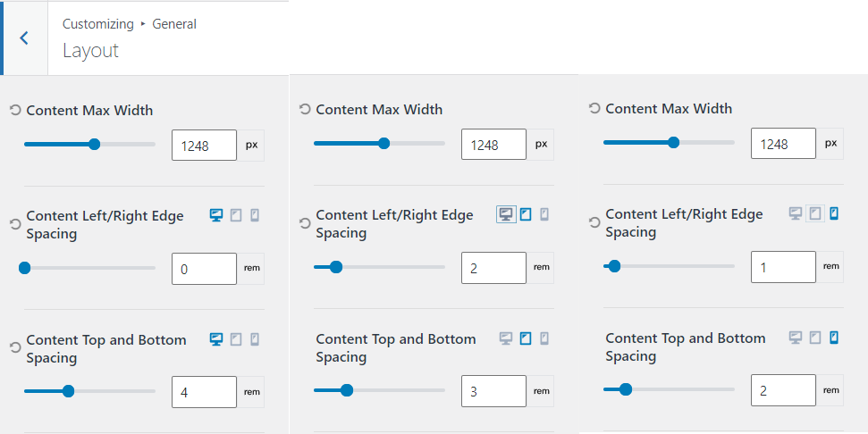Switch to tablet view for Top/Bottom Spacing at 2 rem
Image resolution: width=868 pixels, height=434 pixels.
(x=815, y=338)
